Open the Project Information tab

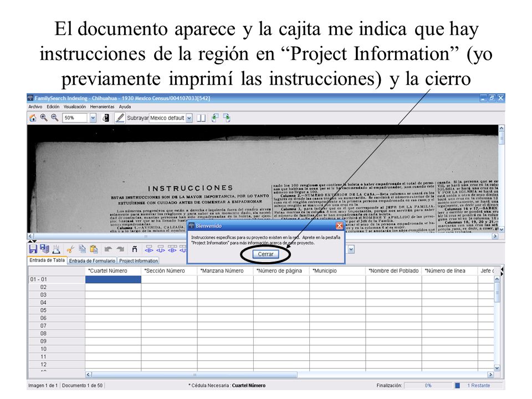(x=139, y=261)
